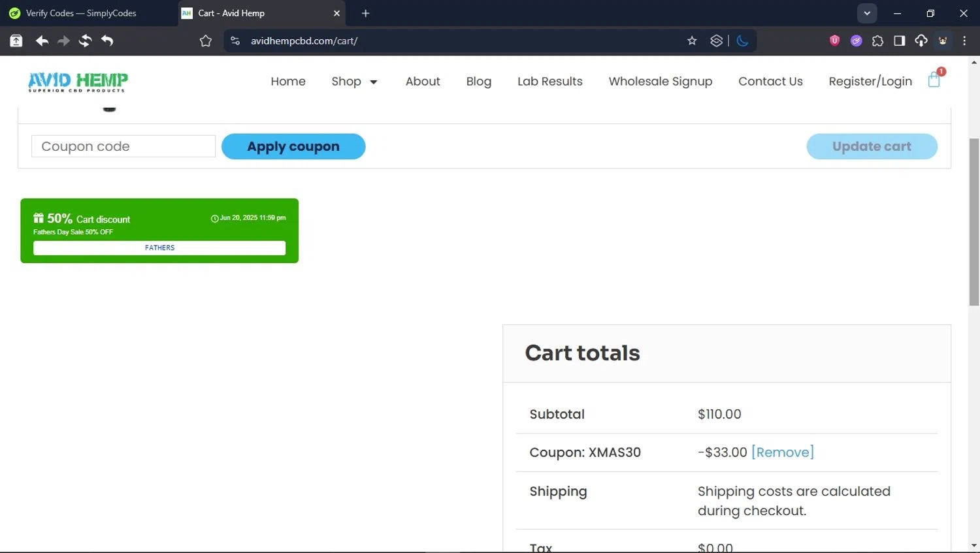Open the share/upload icon at toolbar left
This screenshot has width=980, height=553.
pos(16,40)
